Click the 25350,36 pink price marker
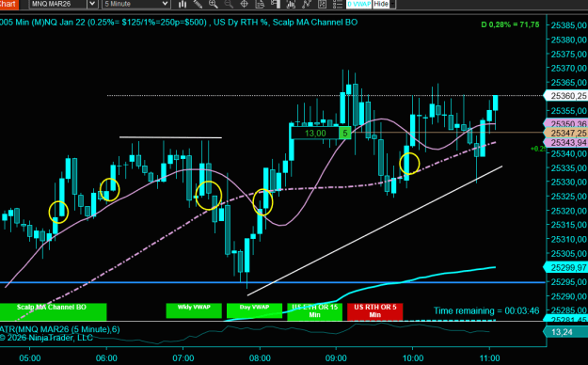Viewport: 588px width, 365px height. [565, 123]
